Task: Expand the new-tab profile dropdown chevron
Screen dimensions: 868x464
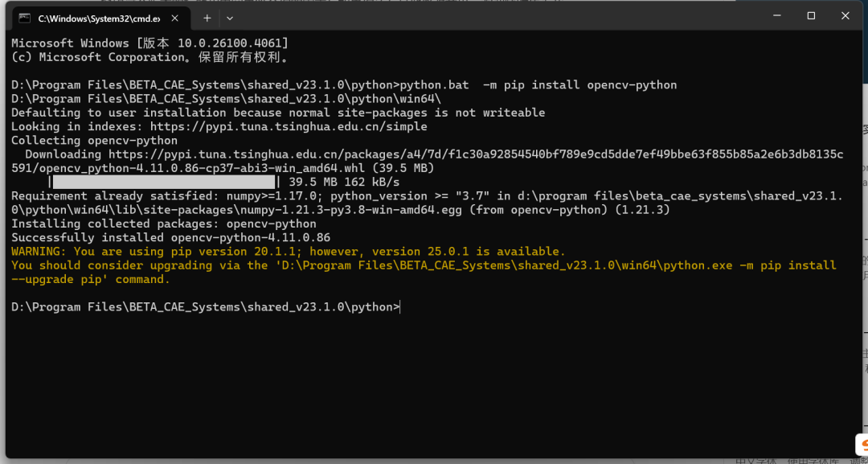Action: 230,18
